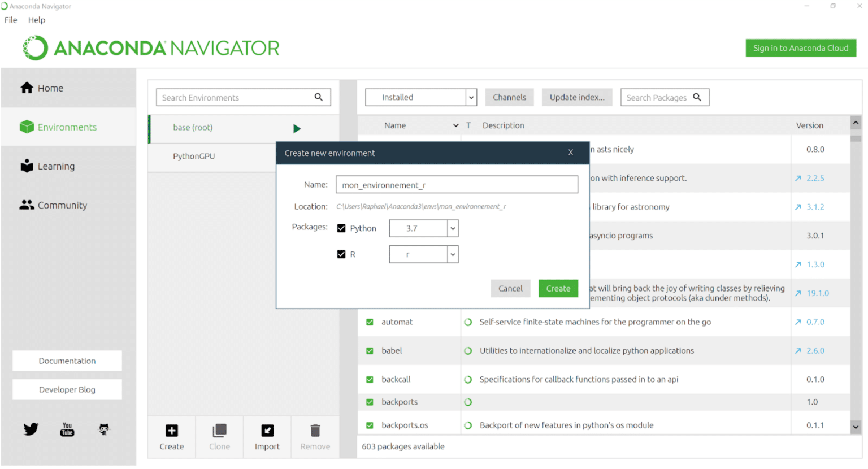The height and width of the screenshot is (469, 868).
Task: Deselect the babel package checkbox
Action: point(370,350)
